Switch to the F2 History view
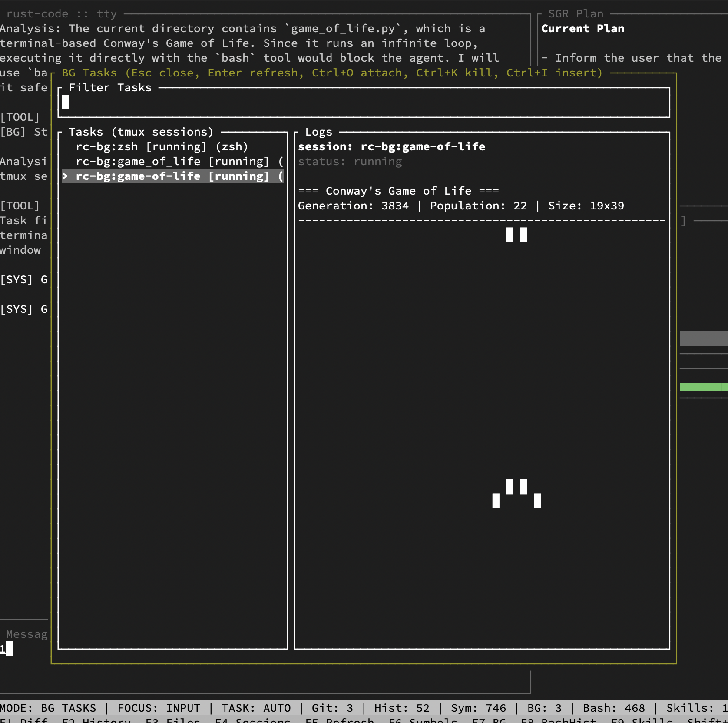 [96, 720]
